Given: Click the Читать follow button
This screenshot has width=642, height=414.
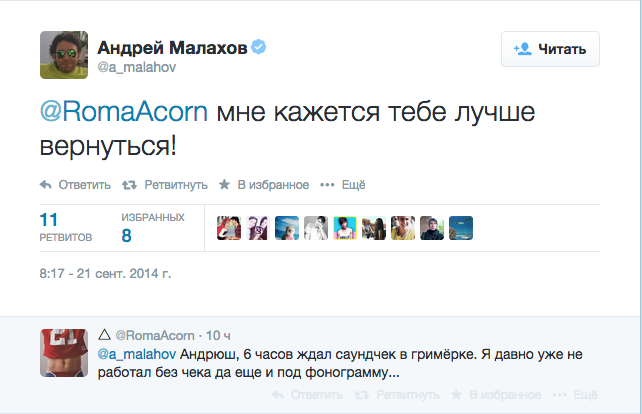Looking at the screenshot, I should tap(550, 49).
